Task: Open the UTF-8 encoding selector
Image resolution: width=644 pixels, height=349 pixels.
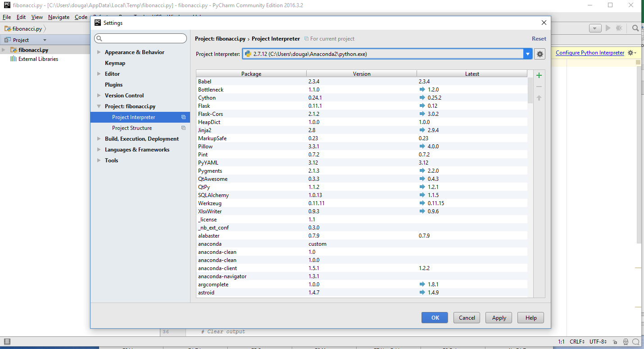Action: coord(598,342)
